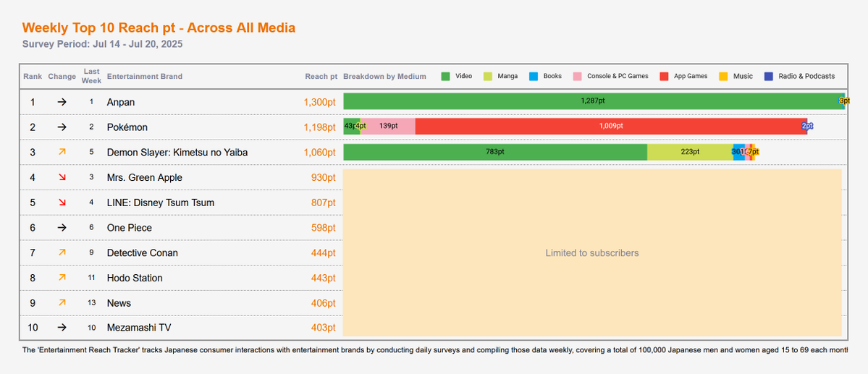Click the pink Console & PC Games swatch
868x374 pixels.
pos(578,77)
